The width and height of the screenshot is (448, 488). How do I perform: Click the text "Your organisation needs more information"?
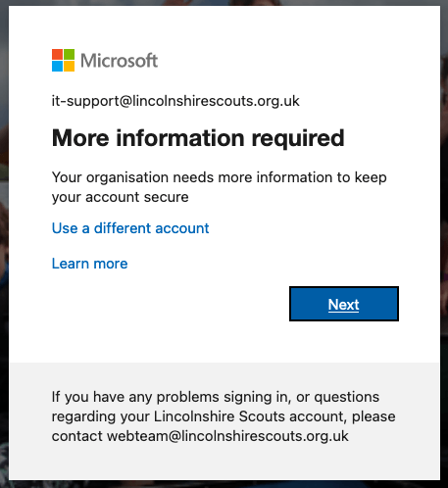pos(192,177)
